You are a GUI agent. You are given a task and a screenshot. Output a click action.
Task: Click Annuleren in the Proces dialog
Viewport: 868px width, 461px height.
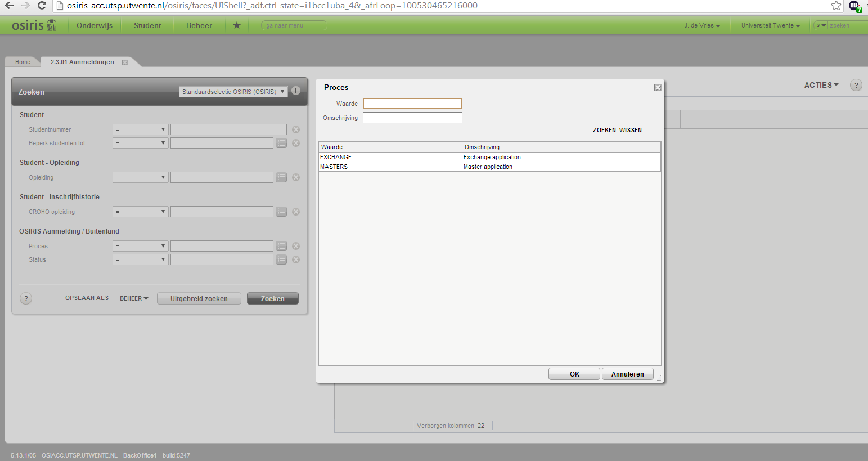(x=628, y=374)
